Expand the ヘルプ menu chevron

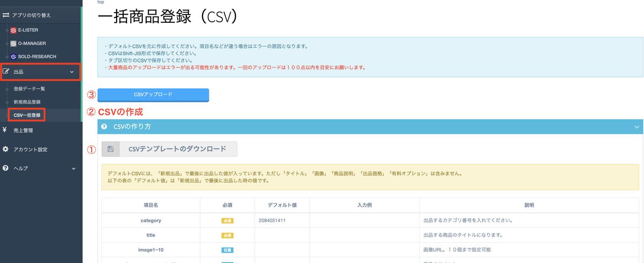tap(73, 168)
